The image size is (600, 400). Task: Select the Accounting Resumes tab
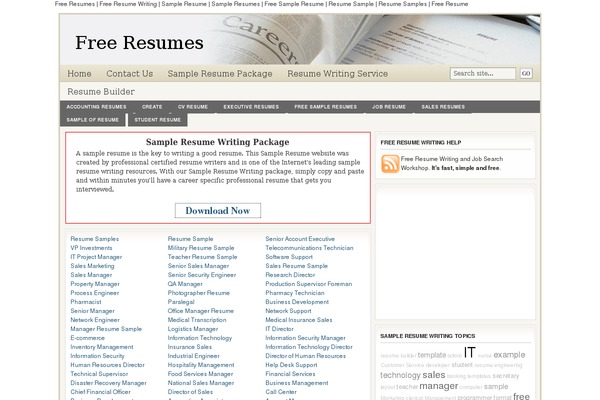click(x=96, y=107)
